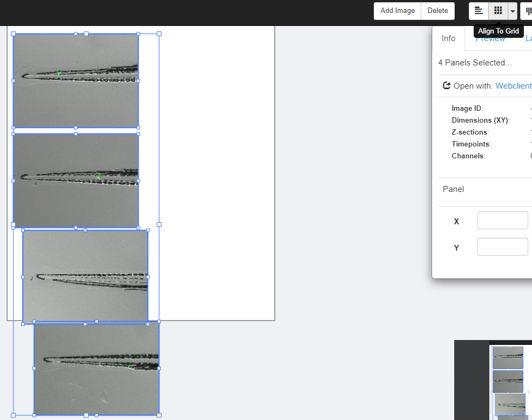Viewport: 532px width, 420px height.
Task: Open the Webclient link
Action: point(513,85)
